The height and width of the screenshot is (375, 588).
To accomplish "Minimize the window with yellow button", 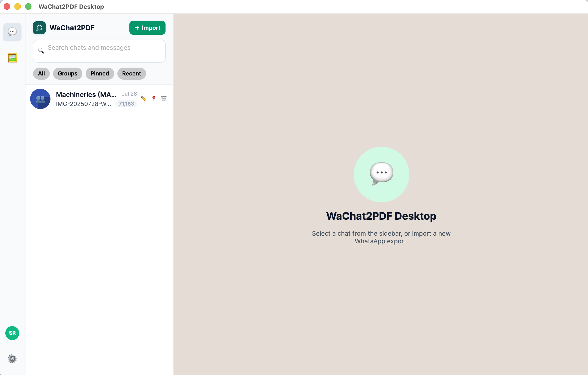I will pos(18,6).
